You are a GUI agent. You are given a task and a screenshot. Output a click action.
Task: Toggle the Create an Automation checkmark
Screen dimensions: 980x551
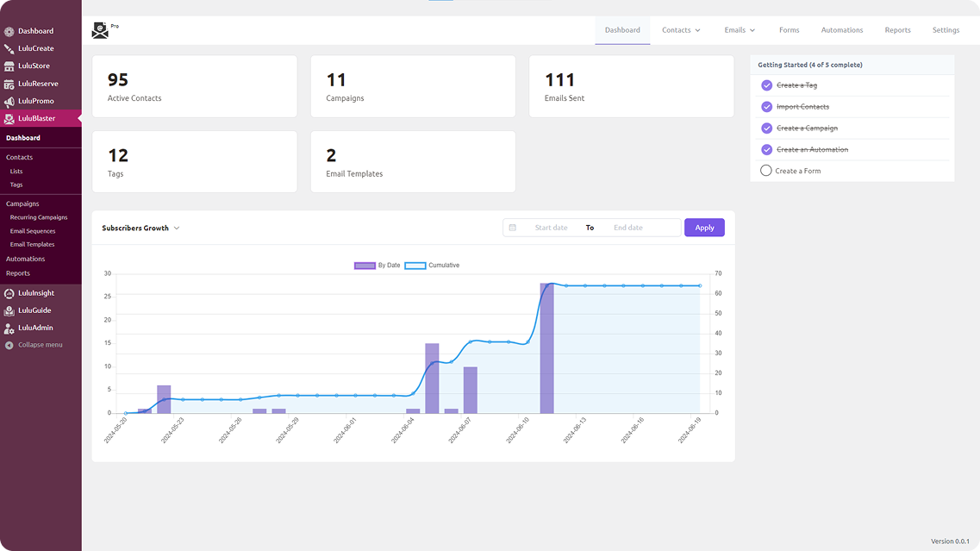[x=766, y=149]
